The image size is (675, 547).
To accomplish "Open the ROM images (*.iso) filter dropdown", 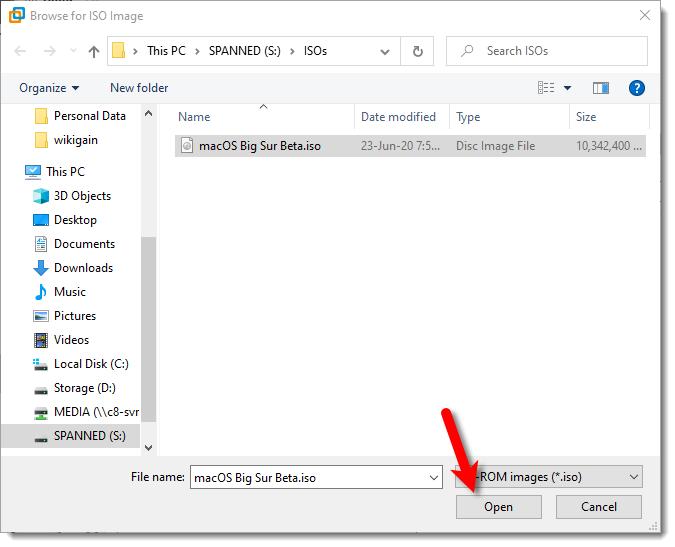I will [548, 476].
